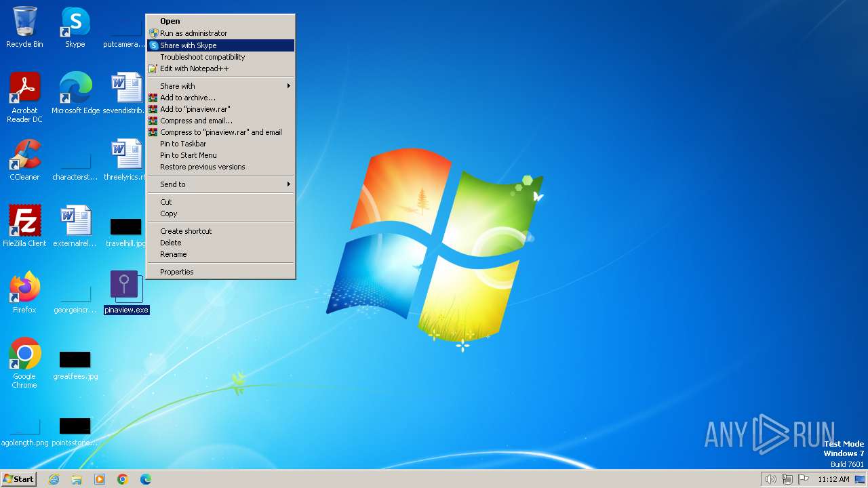Launch Chrome from the taskbar
868x488 pixels.
123,479
